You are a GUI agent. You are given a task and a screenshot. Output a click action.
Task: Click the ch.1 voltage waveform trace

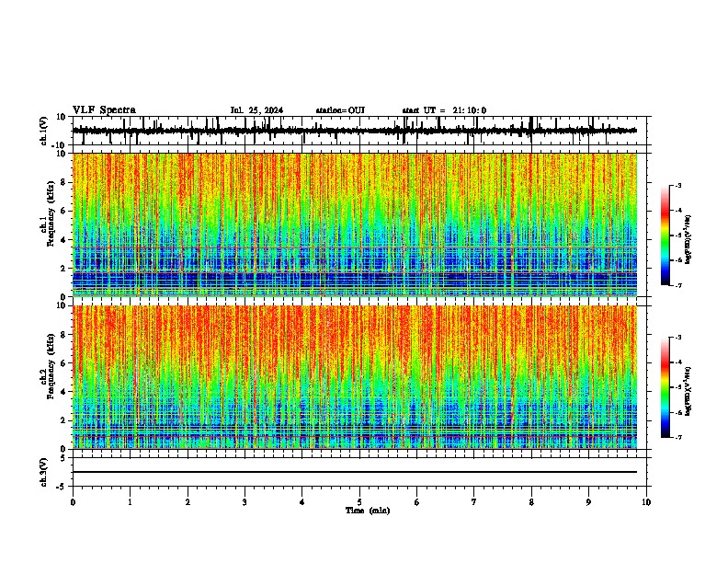(355, 131)
